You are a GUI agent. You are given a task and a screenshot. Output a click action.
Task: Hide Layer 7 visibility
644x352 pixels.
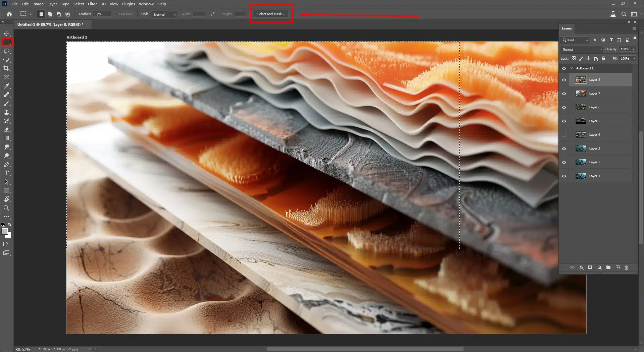[564, 94]
